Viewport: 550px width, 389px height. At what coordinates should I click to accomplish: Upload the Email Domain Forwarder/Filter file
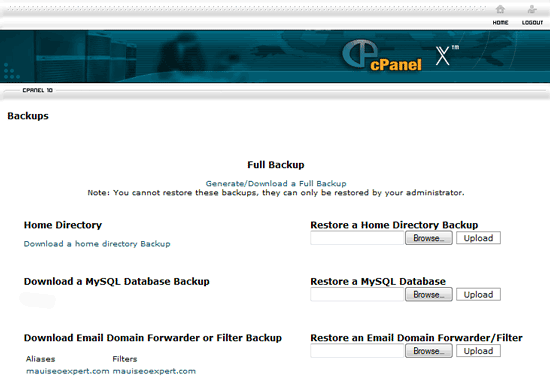click(478, 351)
